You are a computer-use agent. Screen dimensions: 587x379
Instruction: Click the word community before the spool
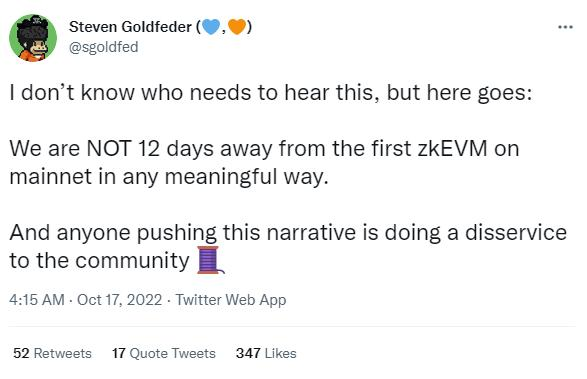pos(133,261)
